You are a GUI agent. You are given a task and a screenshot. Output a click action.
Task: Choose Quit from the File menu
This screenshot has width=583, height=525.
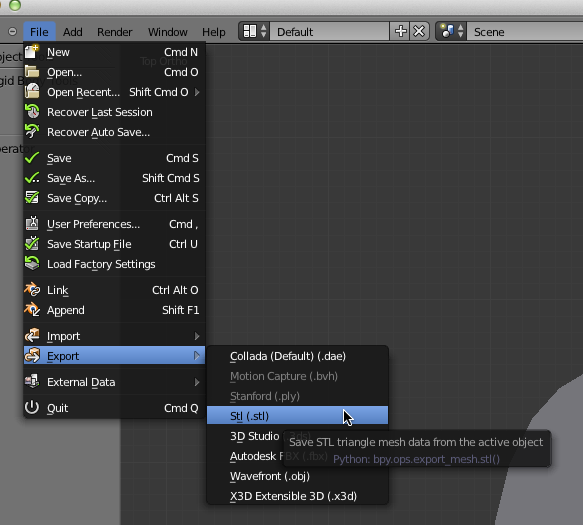pos(114,408)
